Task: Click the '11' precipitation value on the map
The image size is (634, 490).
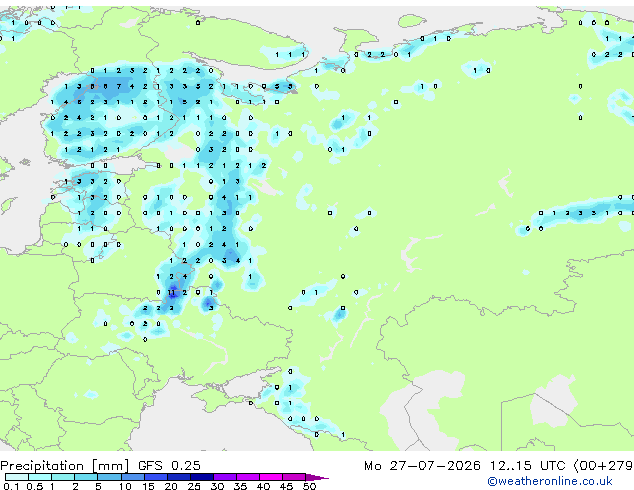Action: [x=171, y=292]
